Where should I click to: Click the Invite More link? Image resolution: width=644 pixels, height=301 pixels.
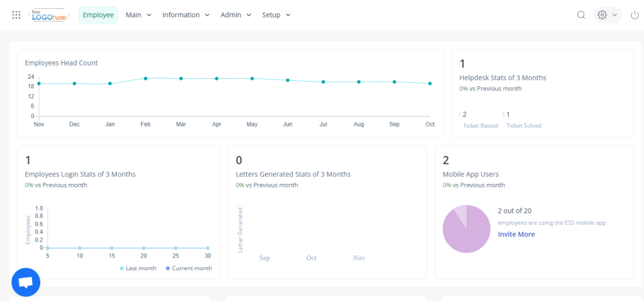[516, 234]
